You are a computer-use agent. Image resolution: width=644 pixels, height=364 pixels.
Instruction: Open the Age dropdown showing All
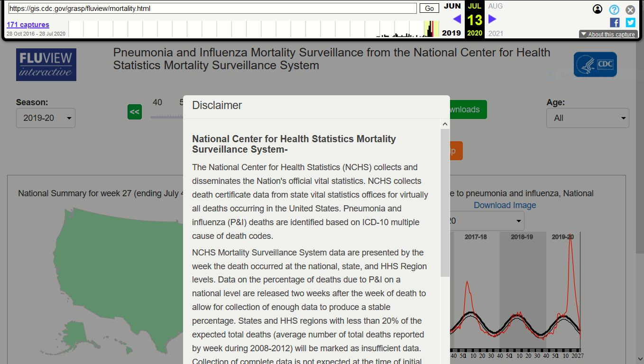pos(588,118)
